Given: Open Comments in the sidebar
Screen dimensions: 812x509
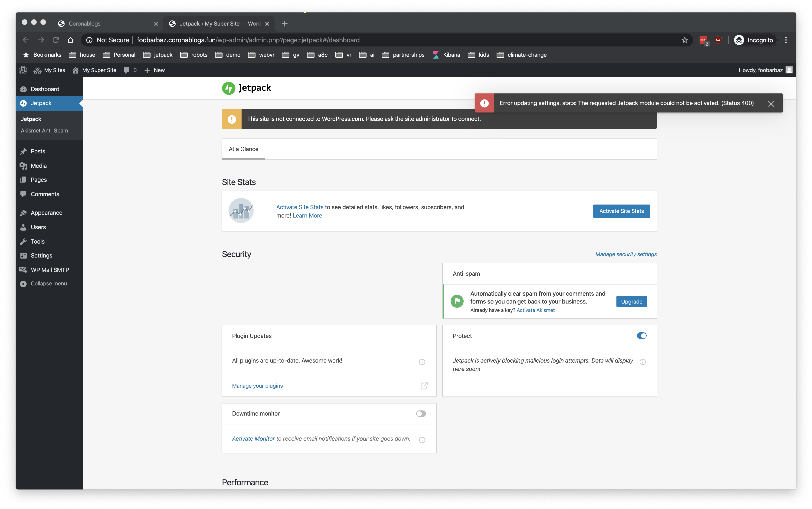Looking at the screenshot, I should [49, 194].
